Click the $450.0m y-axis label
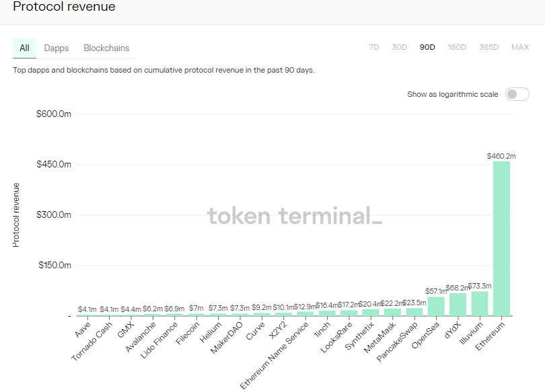Screen dimensions: 545x392 (54, 164)
